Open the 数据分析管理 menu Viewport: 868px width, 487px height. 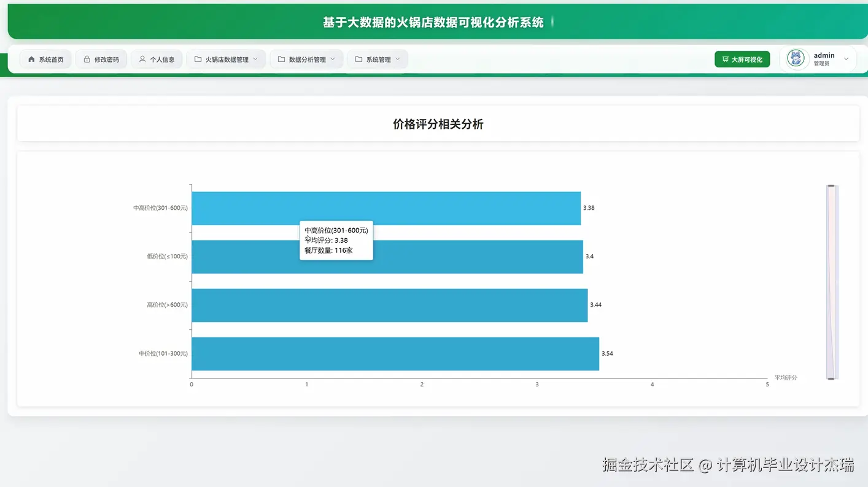306,59
